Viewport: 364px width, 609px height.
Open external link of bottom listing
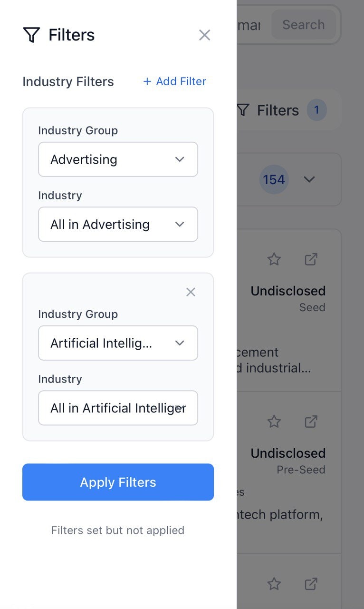311,584
